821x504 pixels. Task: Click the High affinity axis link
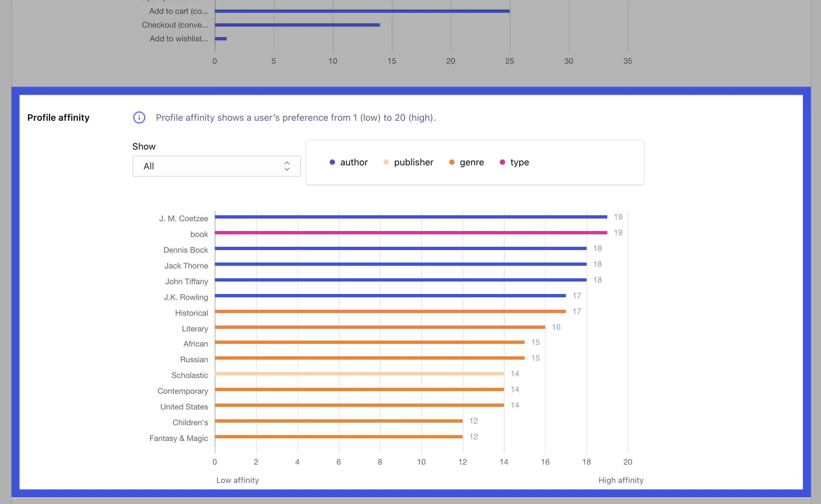[621, 480]
